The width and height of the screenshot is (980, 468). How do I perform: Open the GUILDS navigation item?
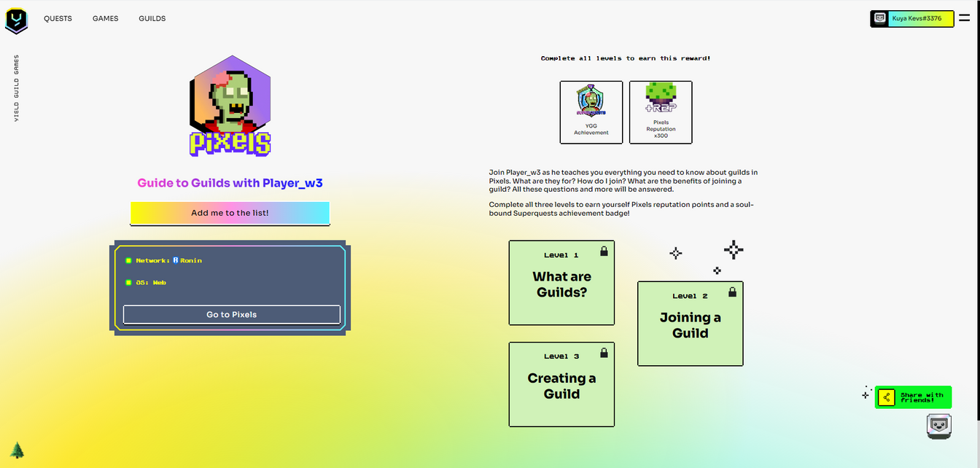(152, 19)
